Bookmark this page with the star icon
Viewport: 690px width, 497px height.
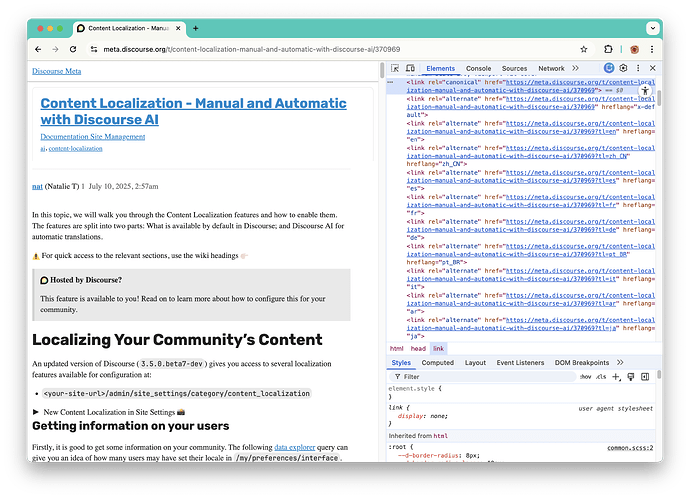[584, 49]
